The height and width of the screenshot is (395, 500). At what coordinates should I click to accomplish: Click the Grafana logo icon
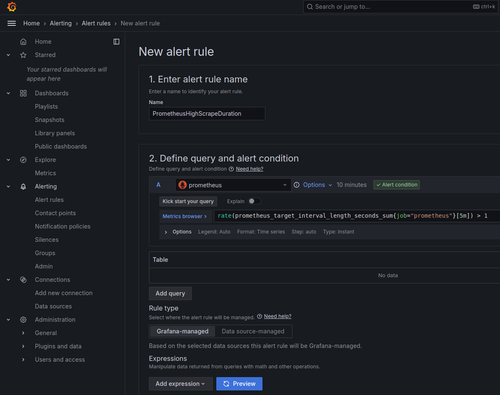12,7
